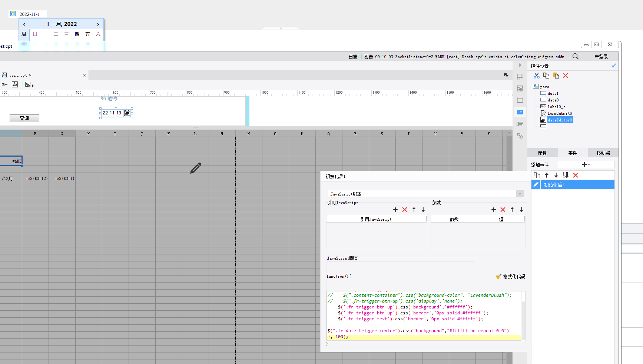Click the calendar icon in date widget

[x=127, y=113]
